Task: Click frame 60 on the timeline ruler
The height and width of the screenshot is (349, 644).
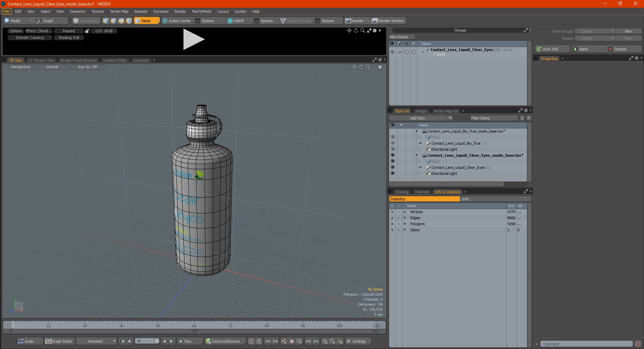Action: [x=194, y=324]
